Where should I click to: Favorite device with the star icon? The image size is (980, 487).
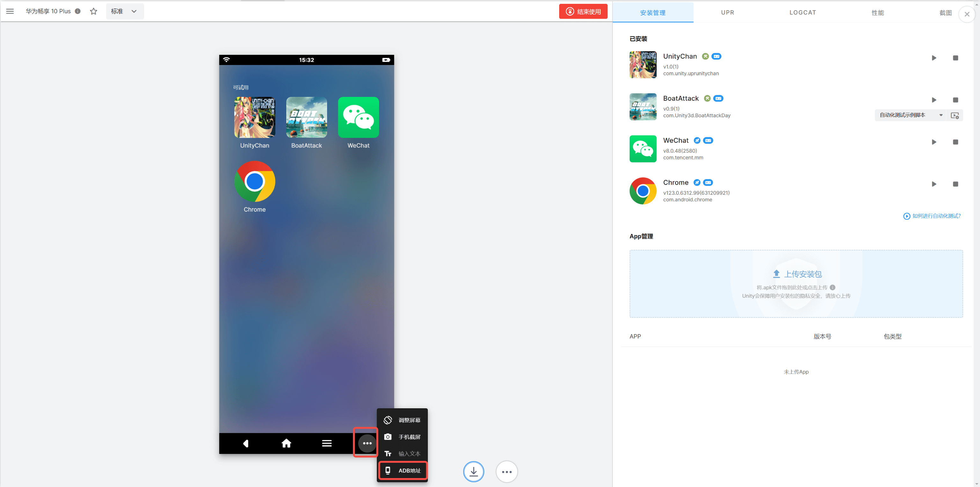tap(94, 11)
